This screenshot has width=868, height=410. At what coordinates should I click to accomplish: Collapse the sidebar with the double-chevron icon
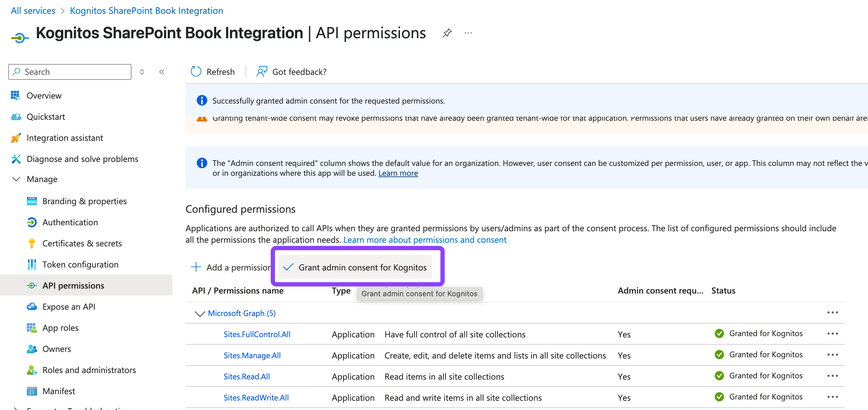(162, 72)
